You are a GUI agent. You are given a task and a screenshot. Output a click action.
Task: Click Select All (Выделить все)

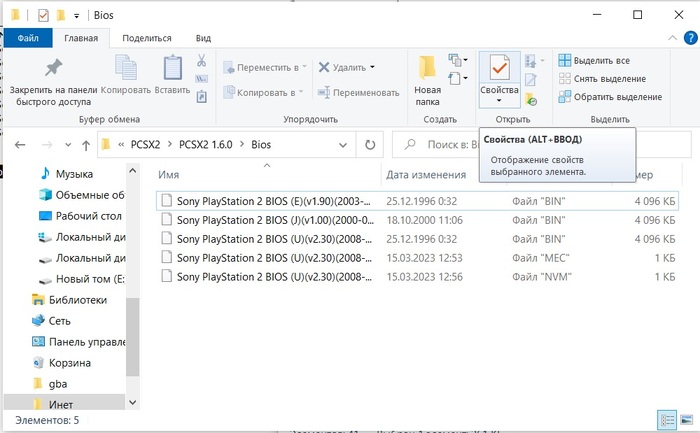pyautogui.click(x=601, y=61)
